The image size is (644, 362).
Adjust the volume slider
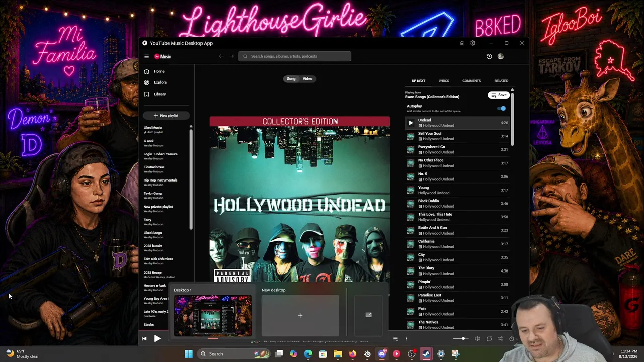click(459, 339)
